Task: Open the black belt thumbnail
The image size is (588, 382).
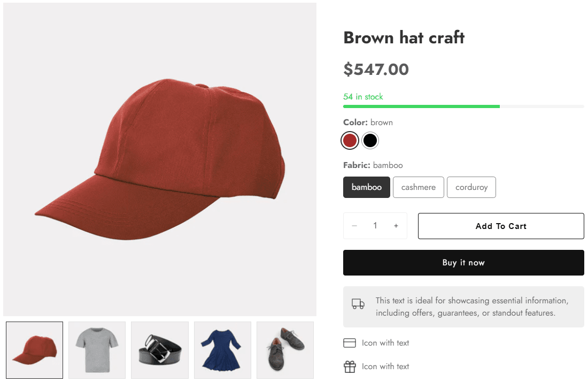Action: point(160,350)
